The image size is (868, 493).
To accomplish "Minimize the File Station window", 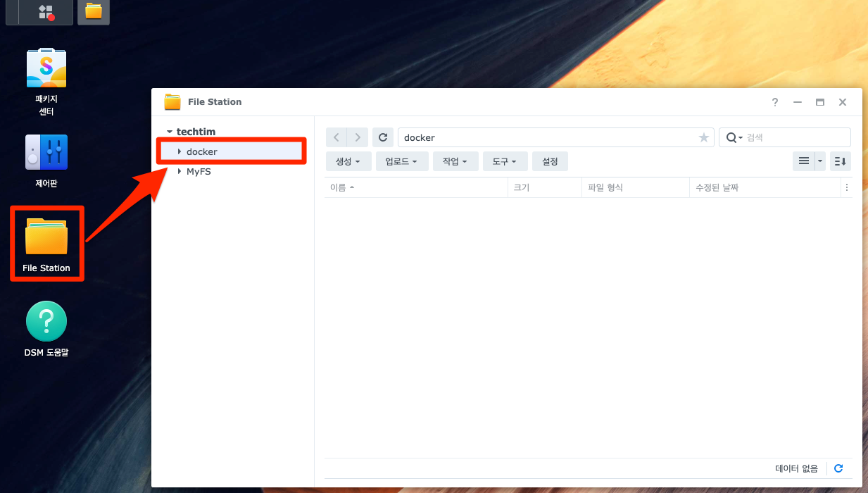I will pos(798,102).
